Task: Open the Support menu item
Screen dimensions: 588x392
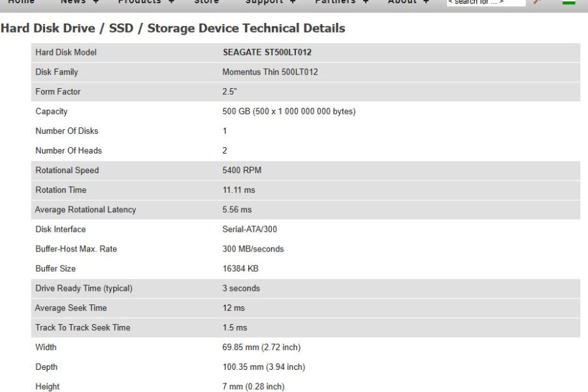Action: click(265, 2)
